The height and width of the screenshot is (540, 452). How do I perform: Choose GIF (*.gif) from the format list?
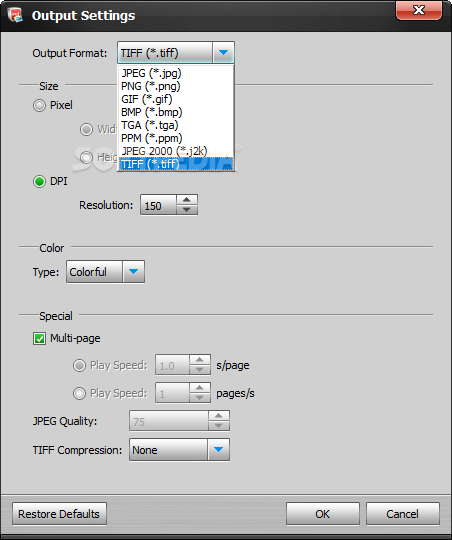point(176,99)
